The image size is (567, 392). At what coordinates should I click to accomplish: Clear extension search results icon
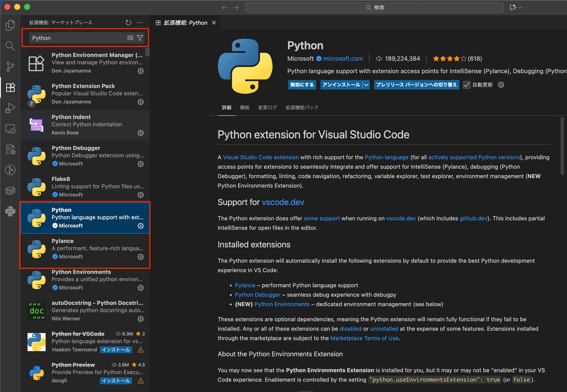click(x=130, y=38)
